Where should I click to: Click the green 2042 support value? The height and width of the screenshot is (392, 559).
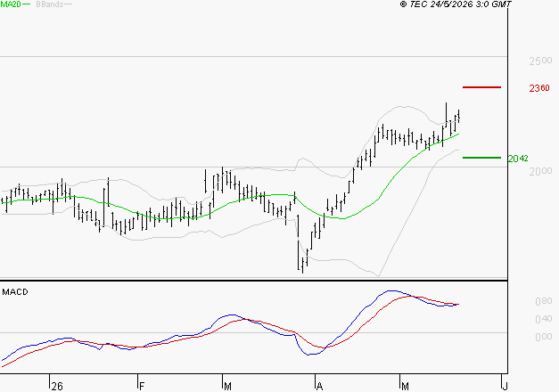[518, 159]
